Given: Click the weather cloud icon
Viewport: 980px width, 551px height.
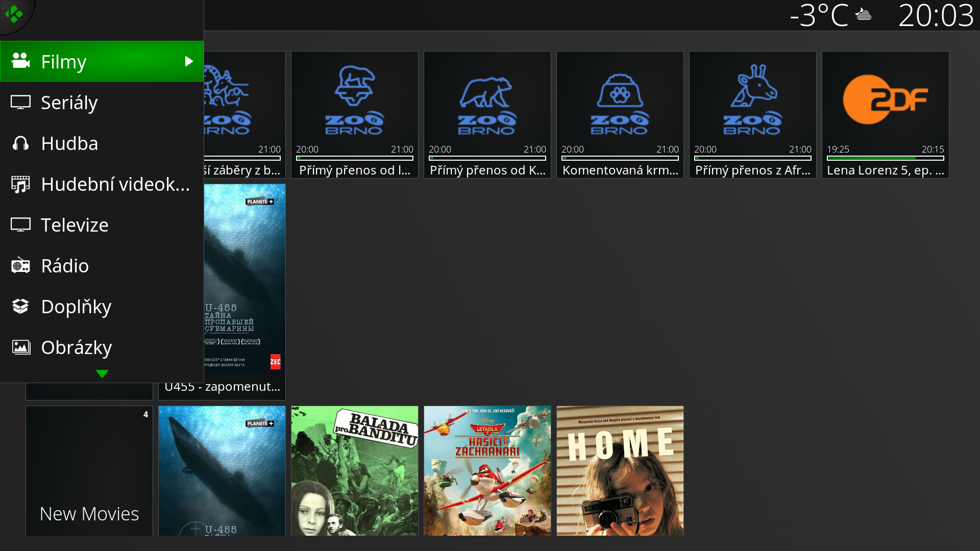Looking at the screenshot, I should [863, 14].
